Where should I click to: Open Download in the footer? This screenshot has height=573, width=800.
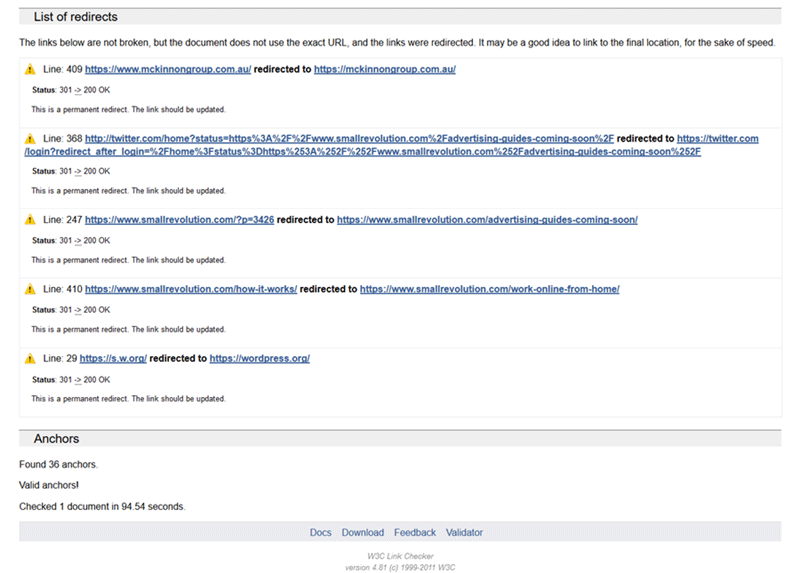(363, 533)
